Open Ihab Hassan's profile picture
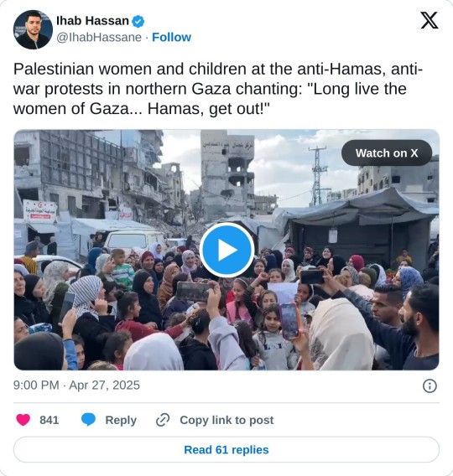453x476 pixels. pyautogui.click(x=33, y=29)
